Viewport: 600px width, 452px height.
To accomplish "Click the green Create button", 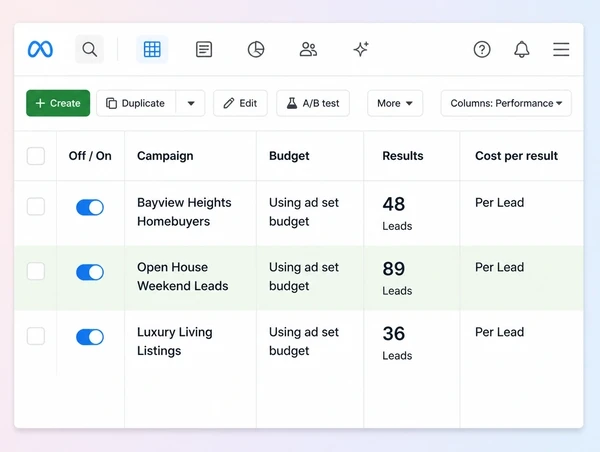I will click(58, 103).
